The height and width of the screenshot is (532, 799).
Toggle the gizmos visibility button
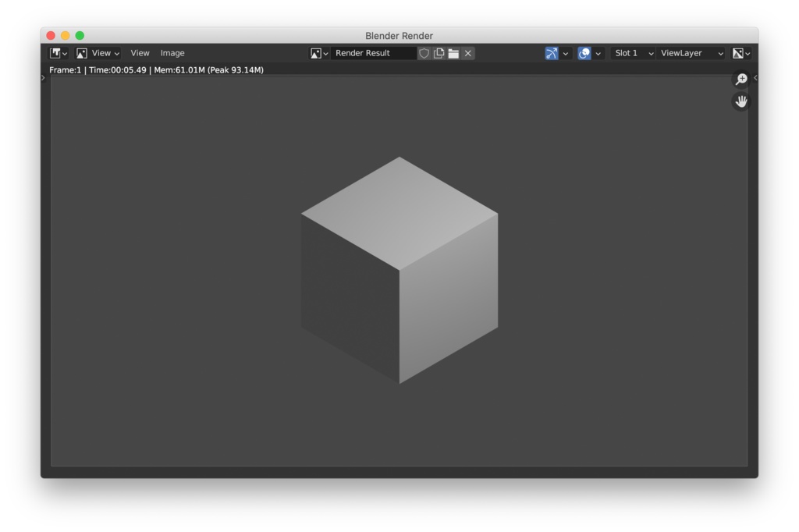[x=552, y=53]
